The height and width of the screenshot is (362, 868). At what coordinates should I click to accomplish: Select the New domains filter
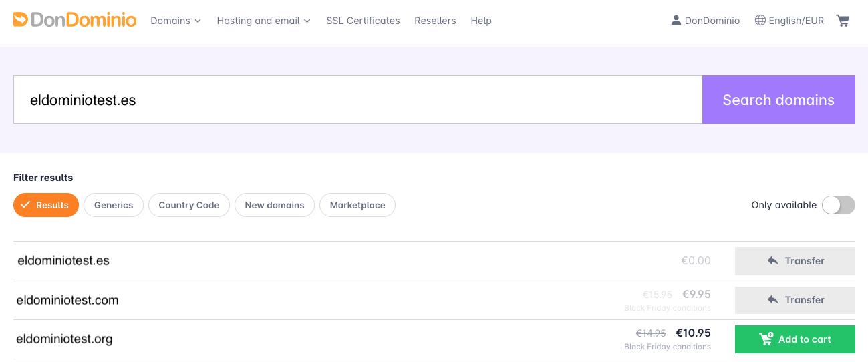click(x=275, y=205)
